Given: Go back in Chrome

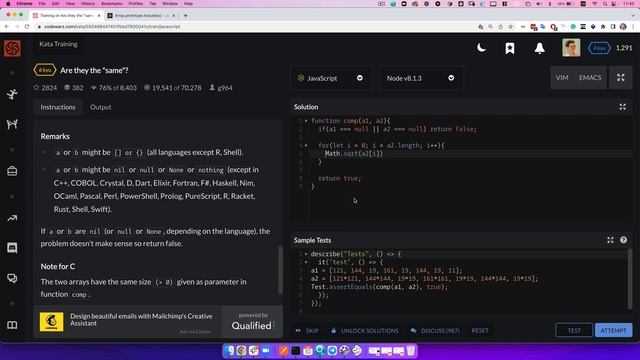Looking at the screenshot, I should (7, 27).
